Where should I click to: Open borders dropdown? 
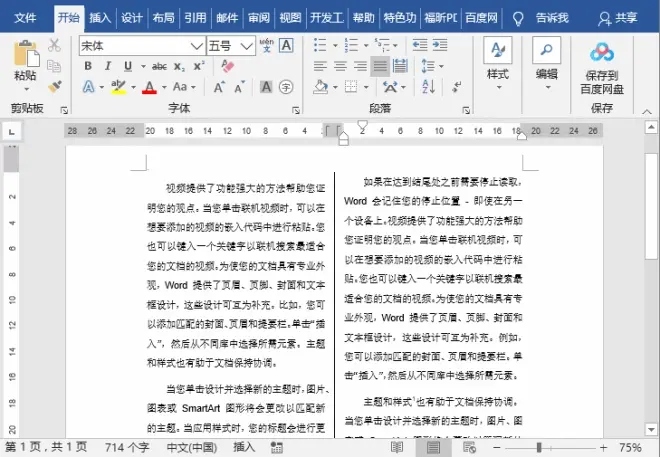[366, 88]
